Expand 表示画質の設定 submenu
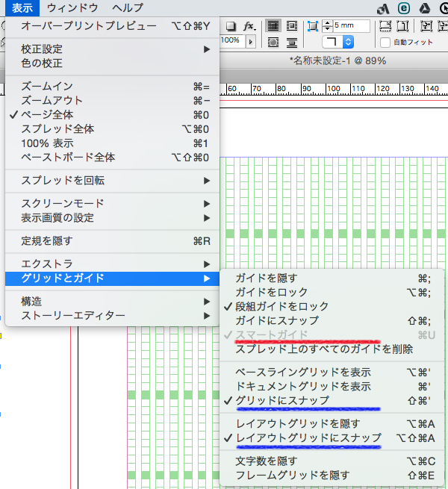 [x=112, y=218]
